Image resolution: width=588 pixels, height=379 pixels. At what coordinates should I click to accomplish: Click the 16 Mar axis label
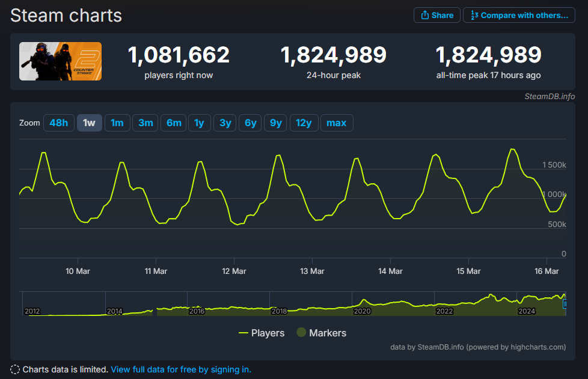point(547,271)
